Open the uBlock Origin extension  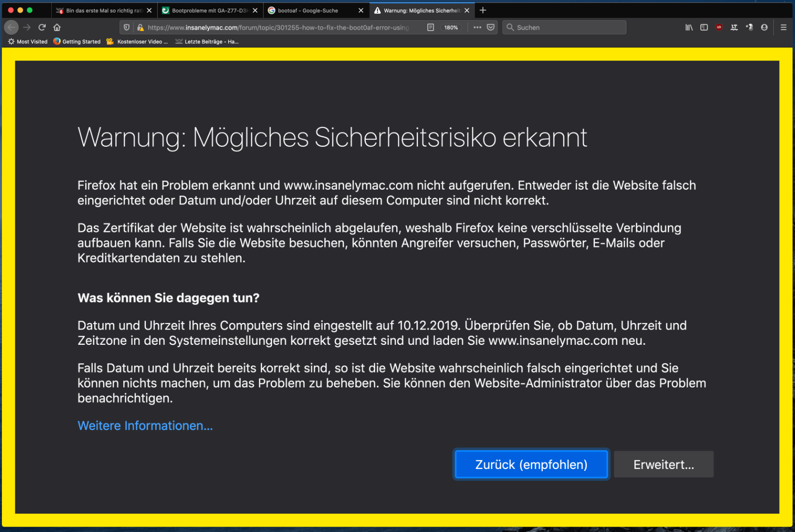[x=720, y=28]
